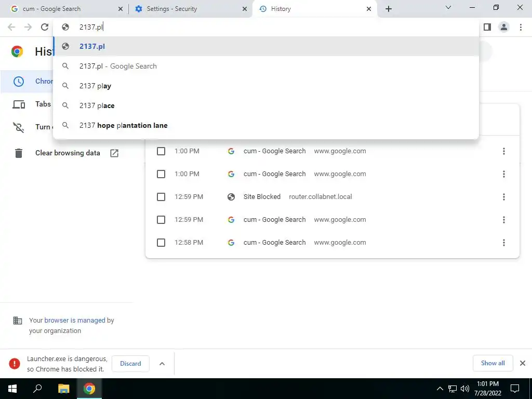Click the Turn off sync icon in sidebar
This screenshot has width=532, height=399.
[19, 127]
